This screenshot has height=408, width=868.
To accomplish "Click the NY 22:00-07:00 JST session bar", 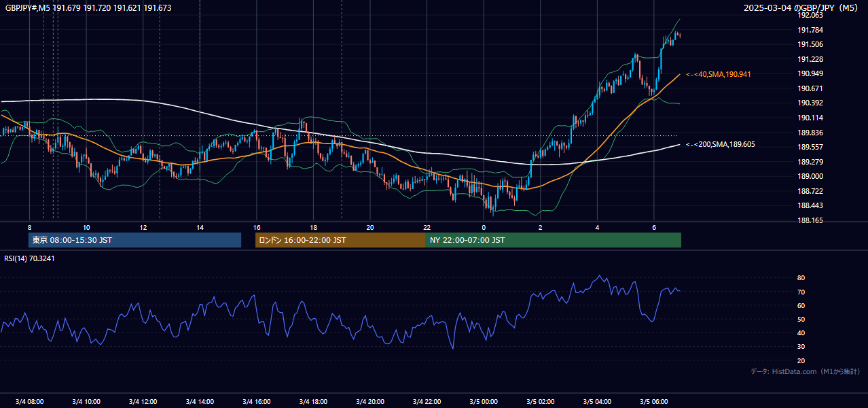I will pos(554,240).
